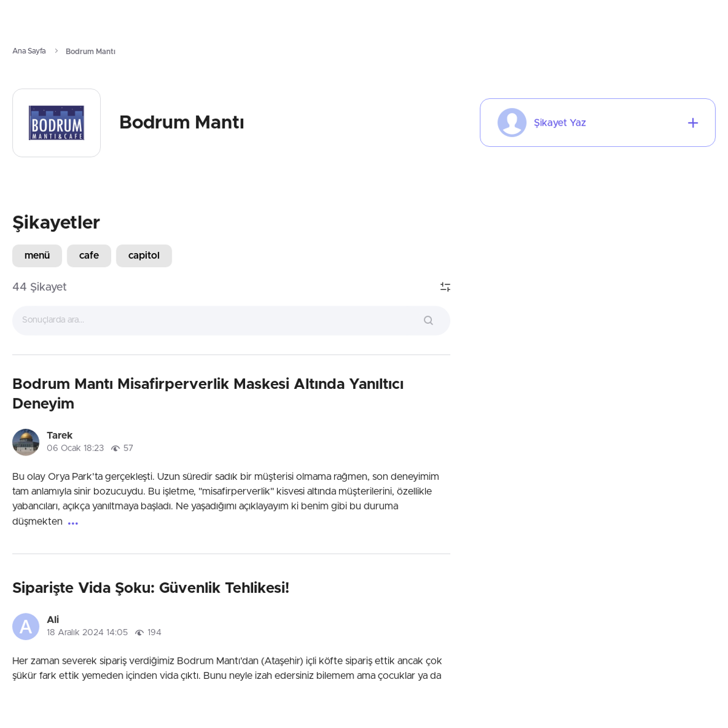Click the view count eye icon next to 194
The image size is (728, 728).
(140, 633)
